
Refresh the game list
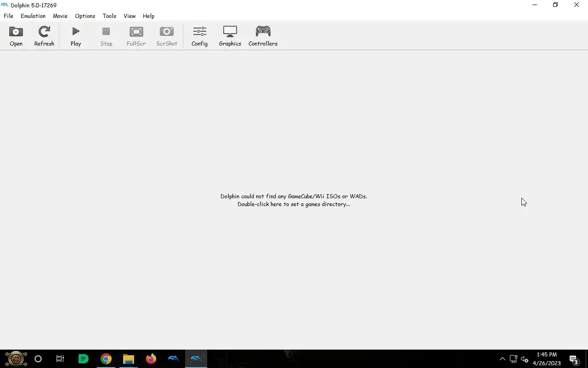[x=44, y=36]
